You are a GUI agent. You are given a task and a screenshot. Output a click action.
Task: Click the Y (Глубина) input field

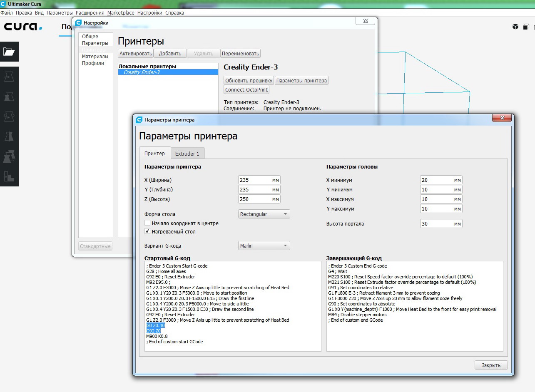(x=259, y=189)
